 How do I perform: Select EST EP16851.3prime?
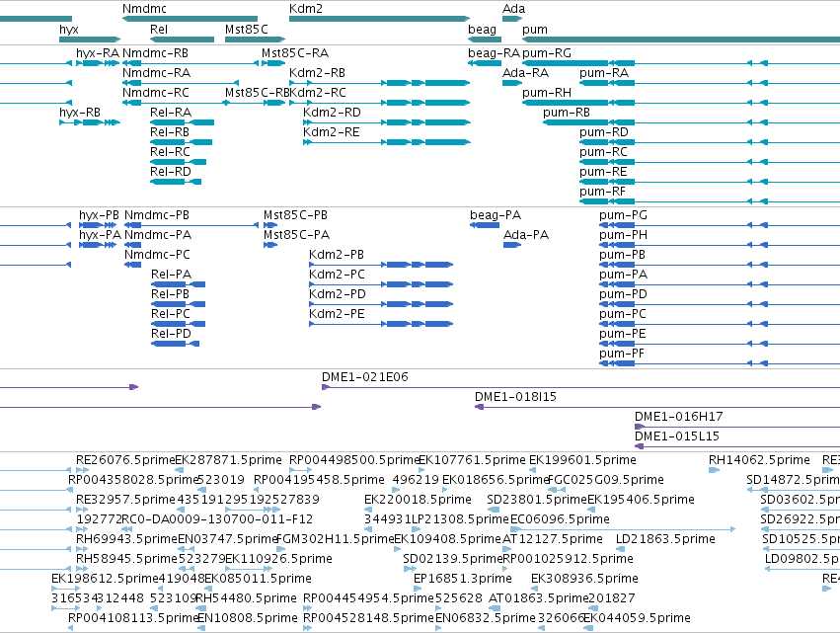tap(417, 589)
